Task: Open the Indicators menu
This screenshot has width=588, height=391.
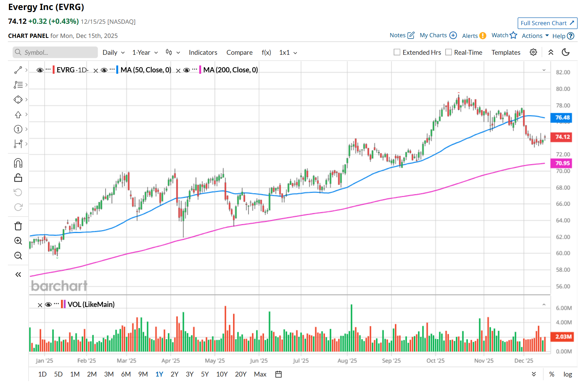Action: click(x=203, y=53)
